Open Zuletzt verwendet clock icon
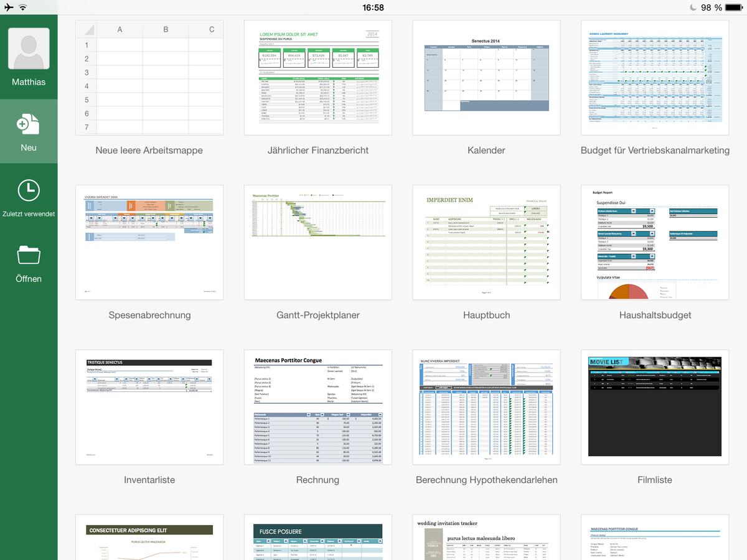The height and width of the screenshot is (560, 747). click(x=29, y=190)
